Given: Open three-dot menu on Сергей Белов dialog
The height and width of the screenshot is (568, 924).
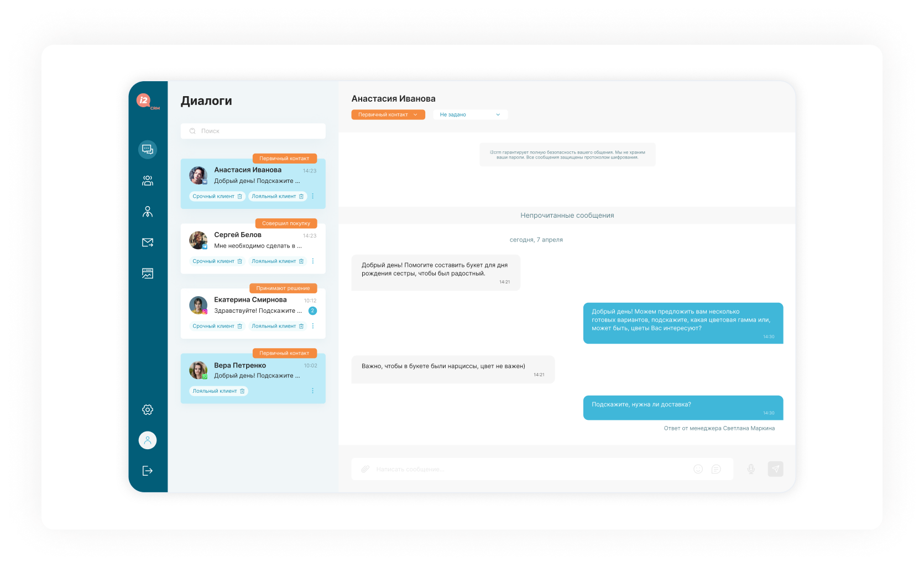Looking at the screenshot, I should pos(313,261).
